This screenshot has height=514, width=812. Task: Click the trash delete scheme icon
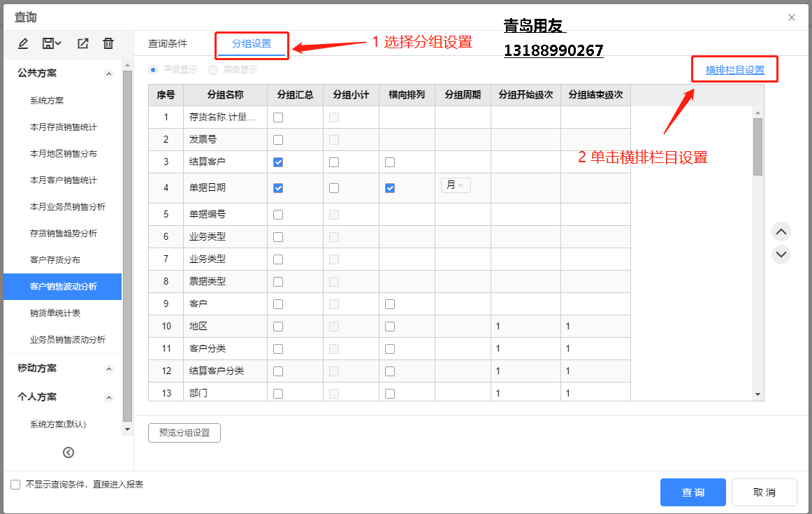coord(108,44)
